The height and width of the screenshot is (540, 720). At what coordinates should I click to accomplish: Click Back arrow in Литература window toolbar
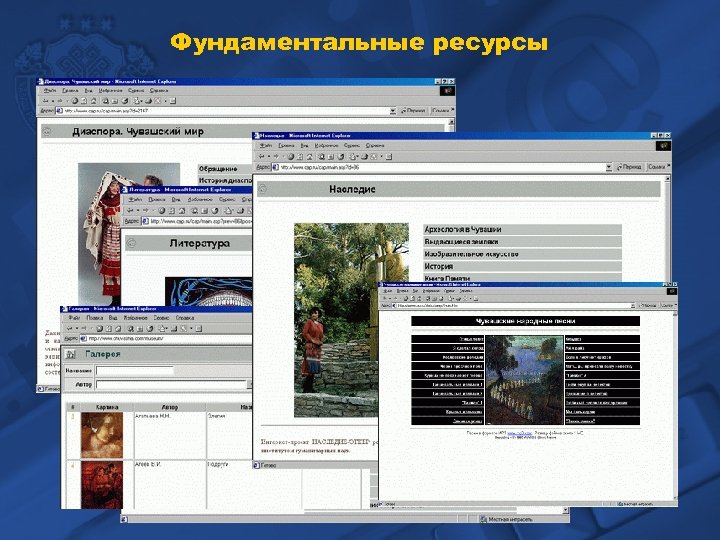tap(131, 211)
